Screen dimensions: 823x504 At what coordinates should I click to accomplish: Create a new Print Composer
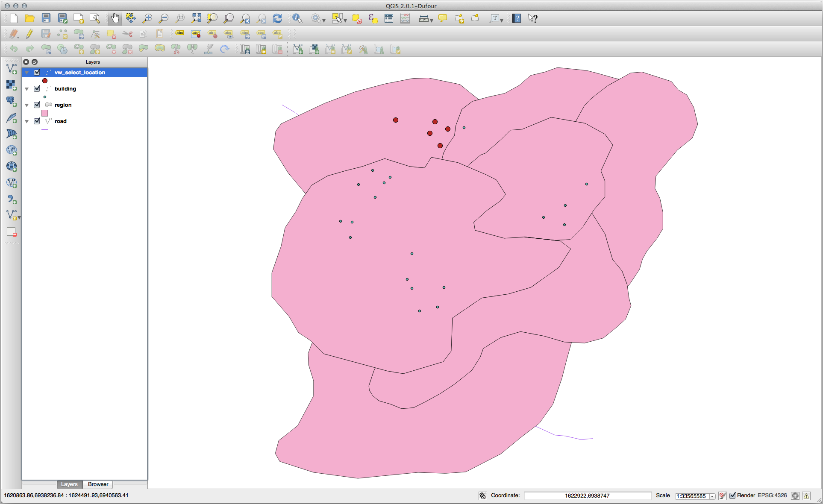[x=78, y=18]
